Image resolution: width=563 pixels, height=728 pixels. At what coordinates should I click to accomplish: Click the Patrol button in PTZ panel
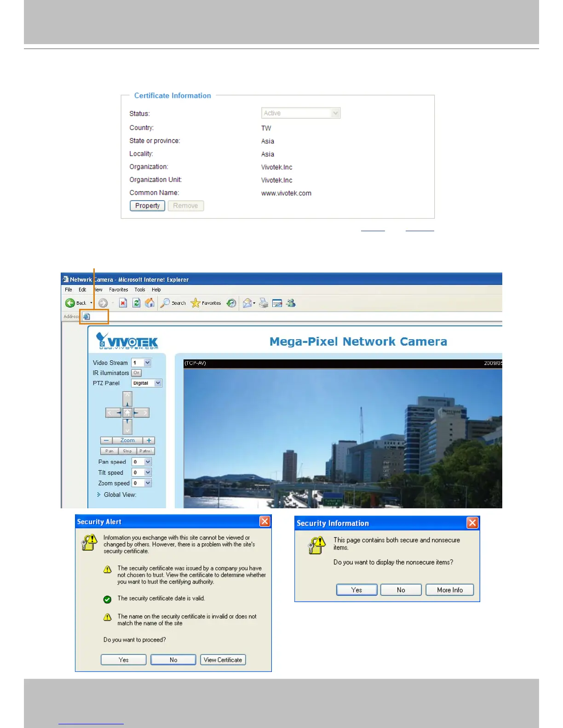pyautogui.click(x=145, y=451)
